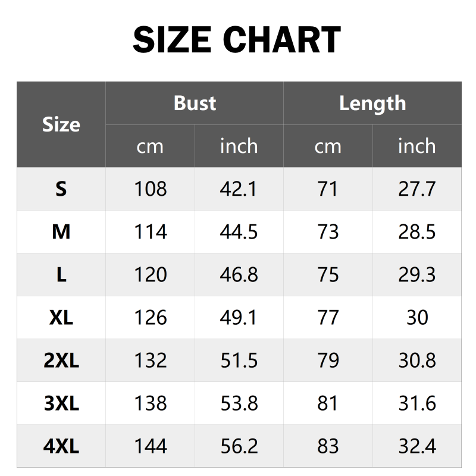Select the 30 length inch value
Screen dimensions: 476x476
(x=416, y=317)
